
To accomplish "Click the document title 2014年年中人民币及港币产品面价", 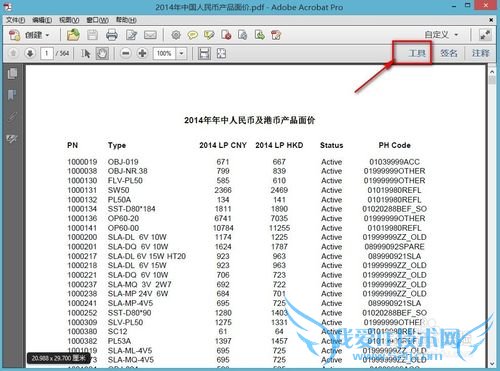I will 249,120.
